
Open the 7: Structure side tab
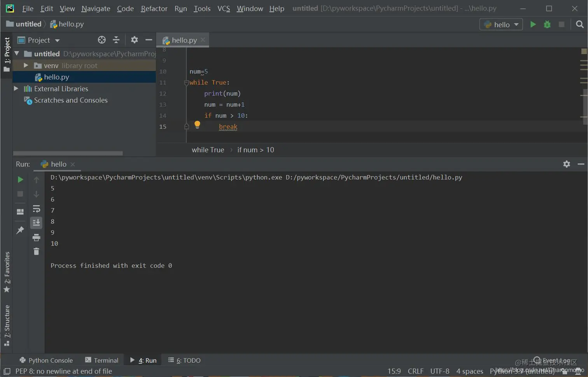[7, 325]
